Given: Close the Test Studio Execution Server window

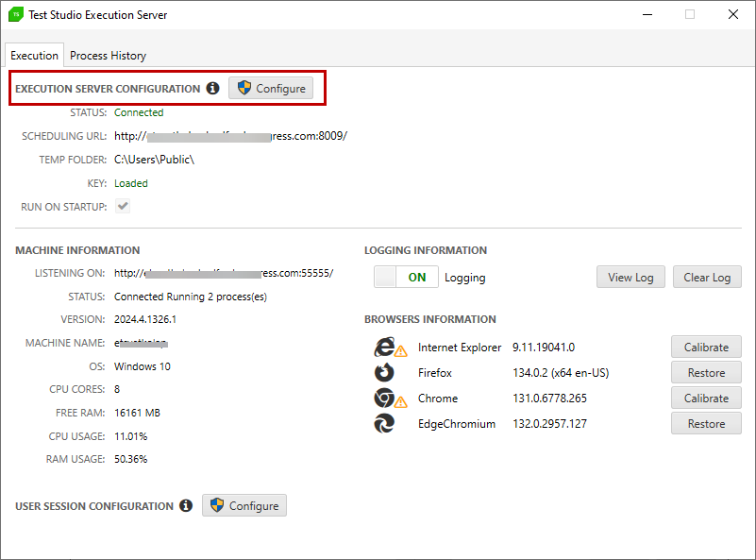Looking at the screenshot, I should coord(732,14).
